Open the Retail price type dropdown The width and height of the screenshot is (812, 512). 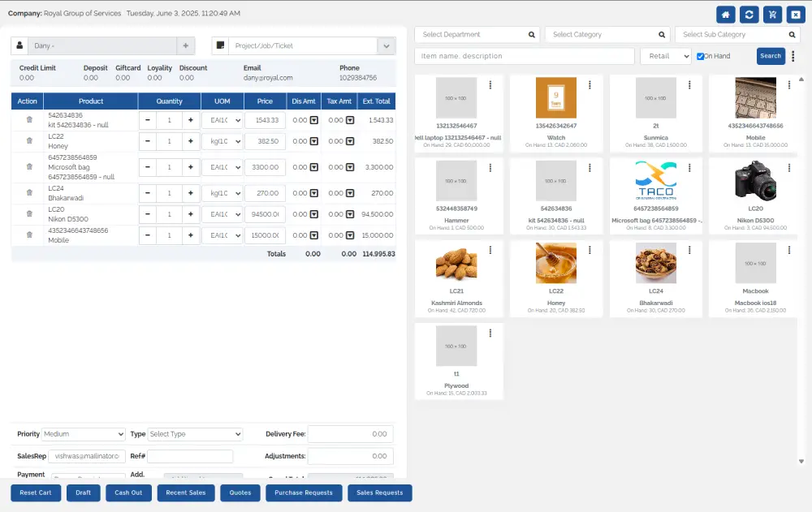[x=665, y=56]
